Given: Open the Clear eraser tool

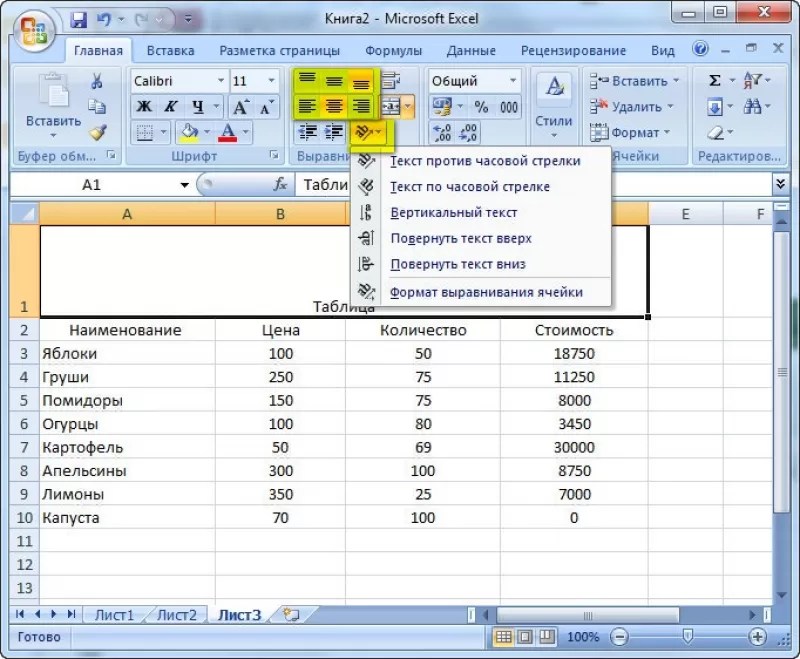Looking at the screenshot, I should [716, 133].
